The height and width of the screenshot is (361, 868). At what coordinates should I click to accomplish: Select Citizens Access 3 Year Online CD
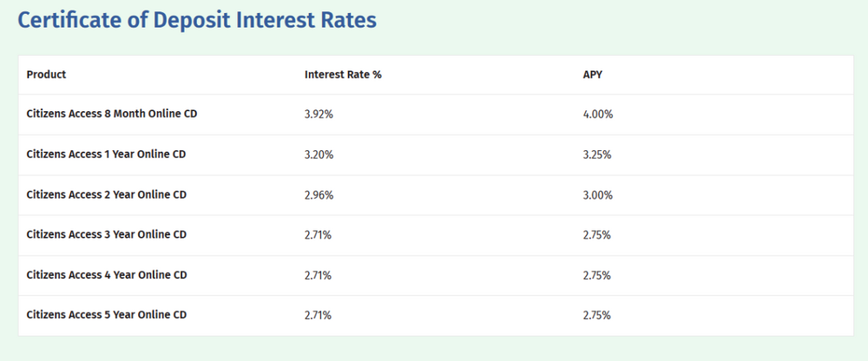(x=107, y=235)
